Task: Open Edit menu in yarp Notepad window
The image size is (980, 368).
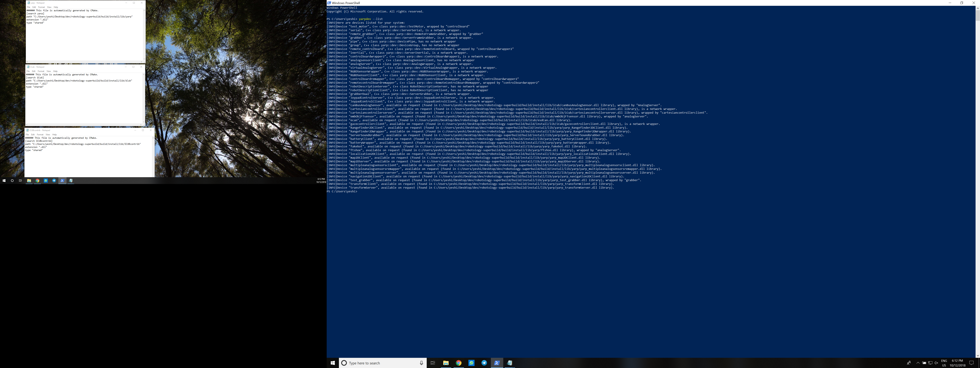Action: coord(34,7)
